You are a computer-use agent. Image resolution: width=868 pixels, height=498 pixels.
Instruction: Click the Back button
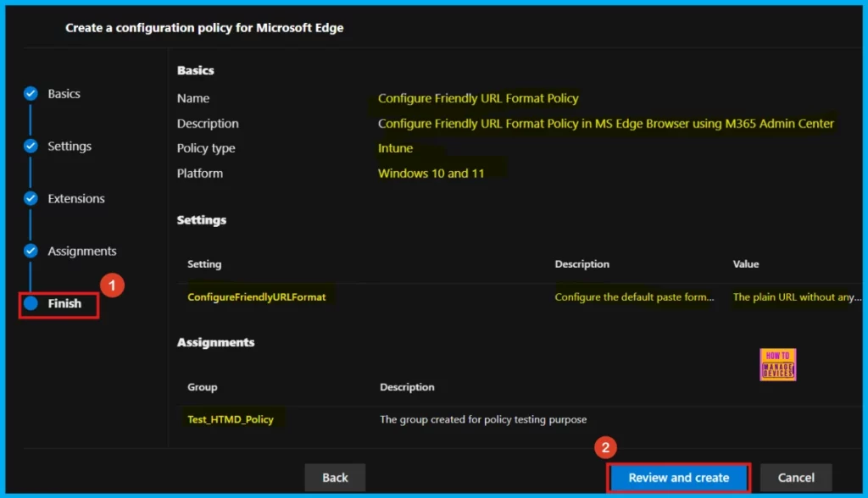point(335,478)
